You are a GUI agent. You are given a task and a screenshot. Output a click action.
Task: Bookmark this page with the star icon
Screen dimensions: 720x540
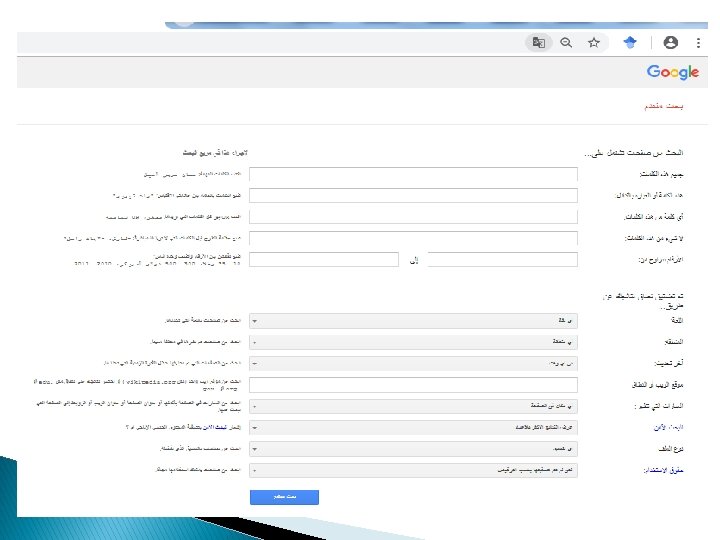[x=594, y=43]
